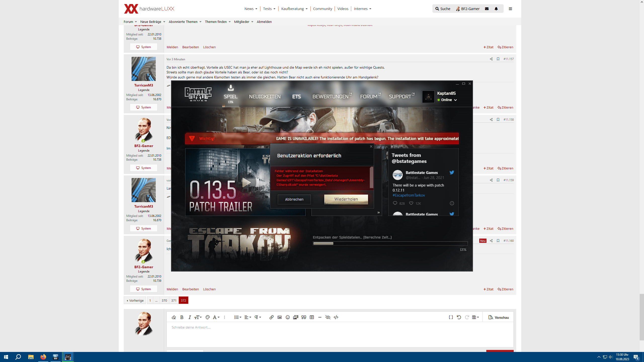Insert a code block

tap(336, 317)
